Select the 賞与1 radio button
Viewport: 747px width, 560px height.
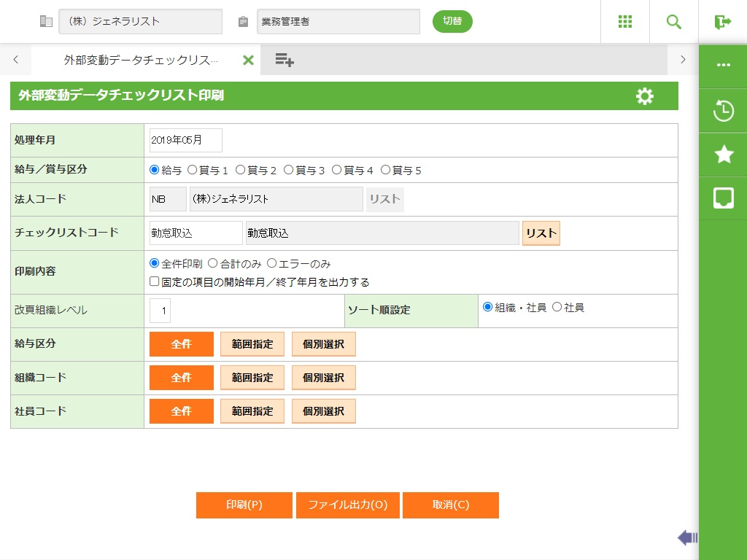(x=193, y=170)
